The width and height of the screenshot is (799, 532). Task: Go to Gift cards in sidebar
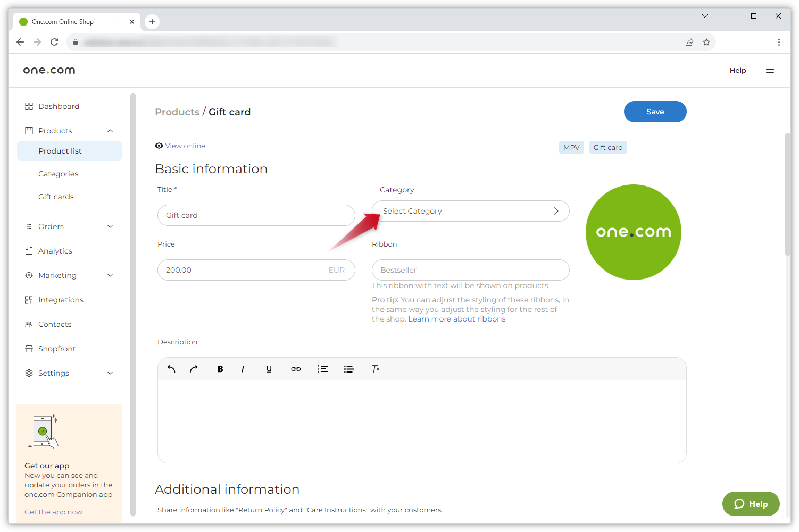tap(56, 197)
